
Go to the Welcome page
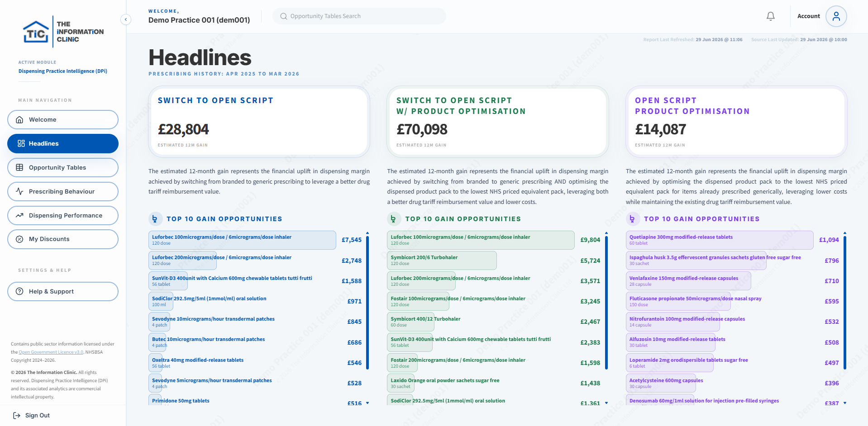point(63,120)
